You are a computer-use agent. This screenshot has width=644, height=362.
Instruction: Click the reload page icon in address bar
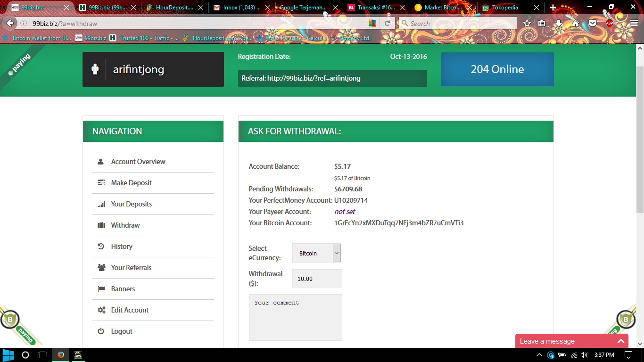(388, 23)
